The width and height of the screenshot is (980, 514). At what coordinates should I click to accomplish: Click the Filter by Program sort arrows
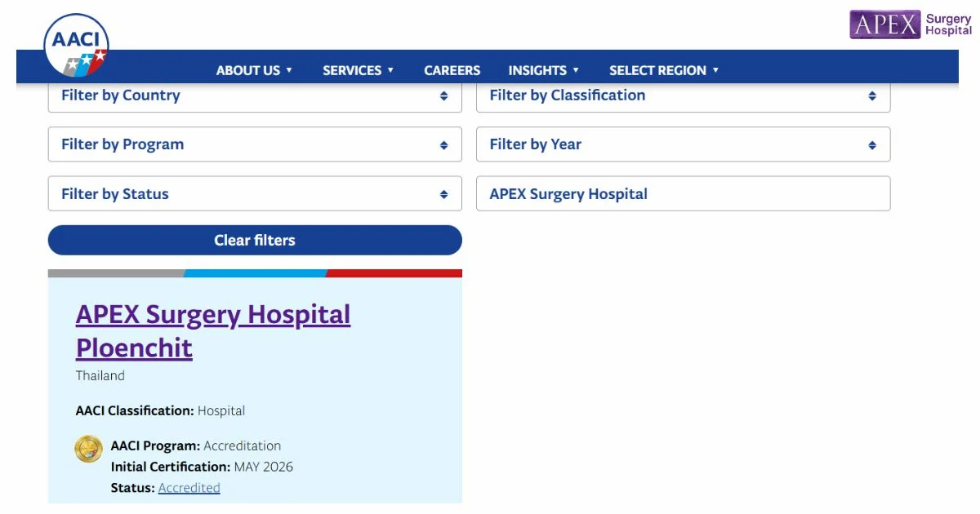pos(443,145)
